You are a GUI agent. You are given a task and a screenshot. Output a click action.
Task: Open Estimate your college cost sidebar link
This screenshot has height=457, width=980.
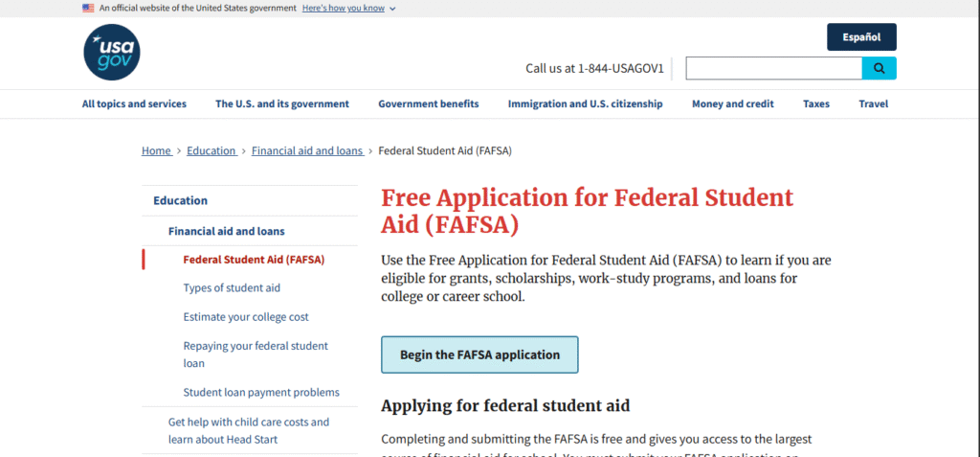[x=246, y=317]
